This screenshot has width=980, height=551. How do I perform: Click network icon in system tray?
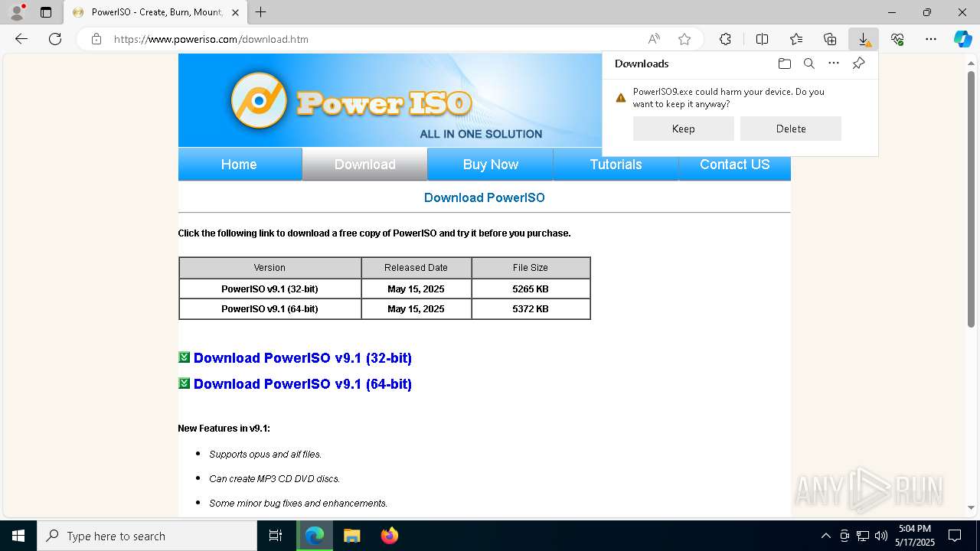click(x=863, y=536)
